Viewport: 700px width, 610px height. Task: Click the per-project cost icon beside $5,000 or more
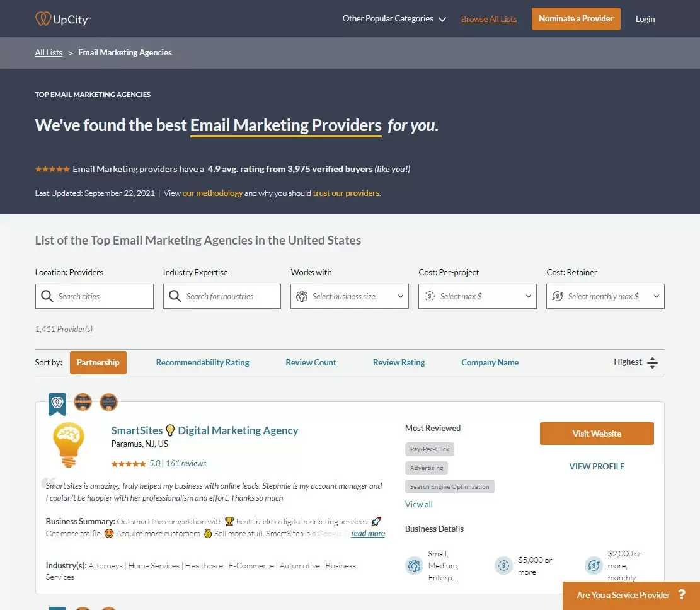pos(503,566)
